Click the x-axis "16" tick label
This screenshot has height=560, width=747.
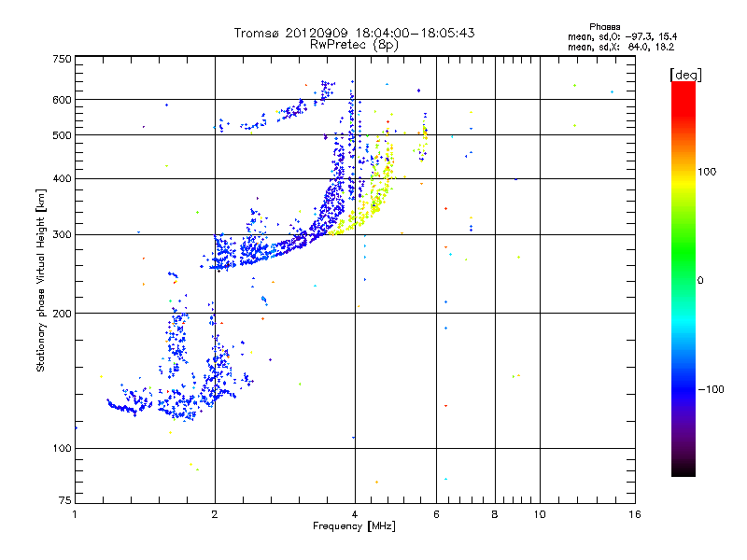pyautogui.click(x=635, y=514)
